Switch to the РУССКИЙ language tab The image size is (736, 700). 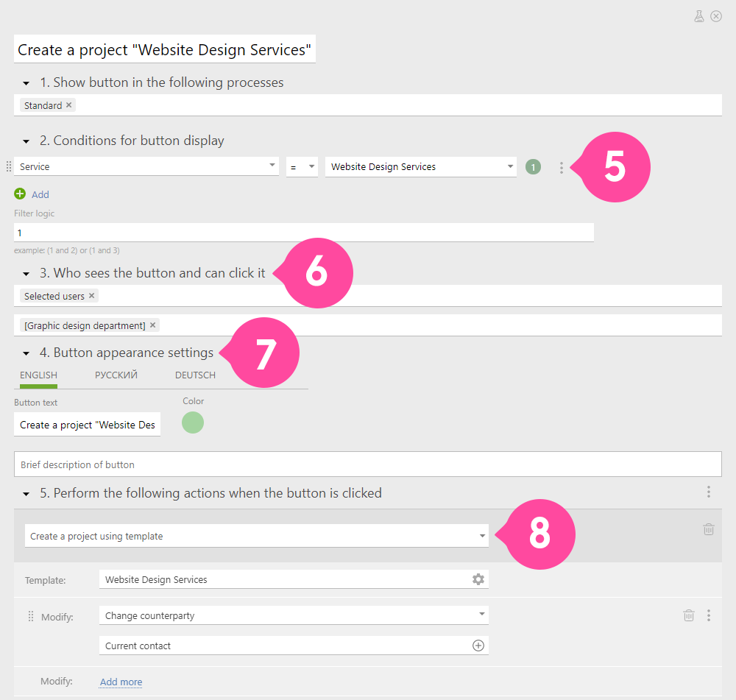coord(116,375)
